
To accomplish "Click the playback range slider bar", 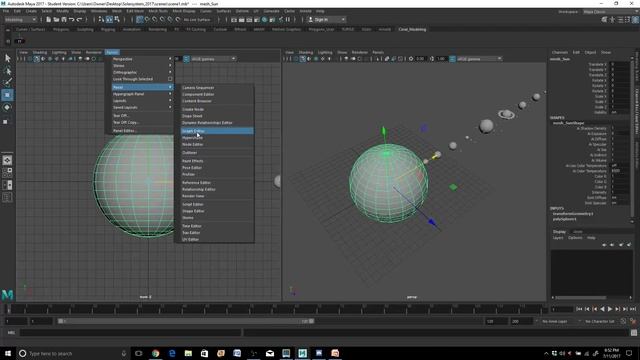I will point(186,321).
